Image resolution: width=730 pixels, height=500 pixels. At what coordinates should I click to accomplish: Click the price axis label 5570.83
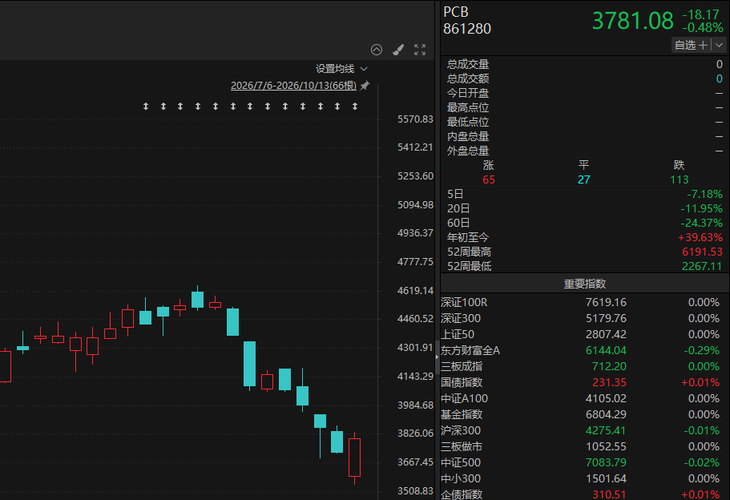415,119
